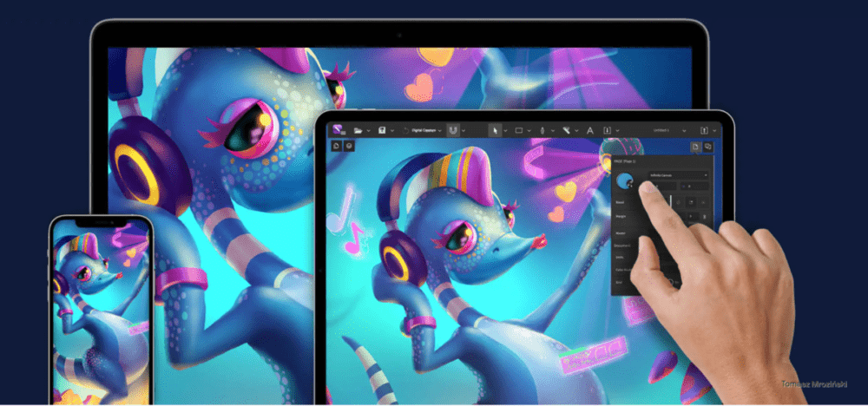Open the Pages panel icon under the toolbar
Image resolution: width=868 pixels, height=406 pixels.
[336, 146]
